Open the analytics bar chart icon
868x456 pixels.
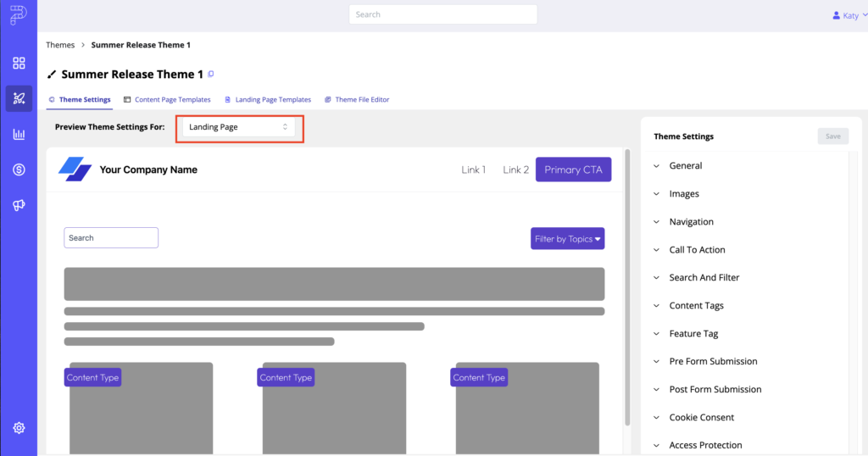pos(19,134)
